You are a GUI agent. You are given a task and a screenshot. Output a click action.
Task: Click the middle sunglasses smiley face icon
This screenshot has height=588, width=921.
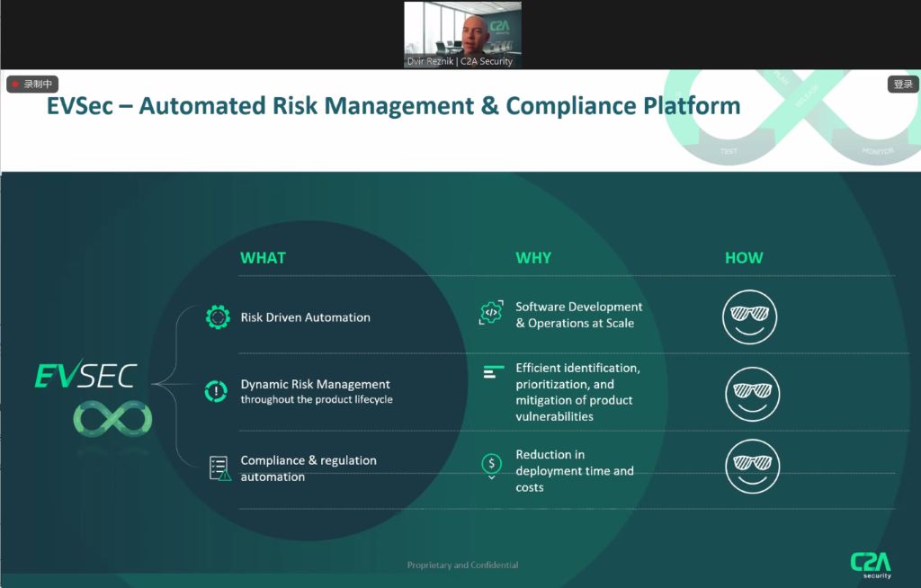click(752, 394)
